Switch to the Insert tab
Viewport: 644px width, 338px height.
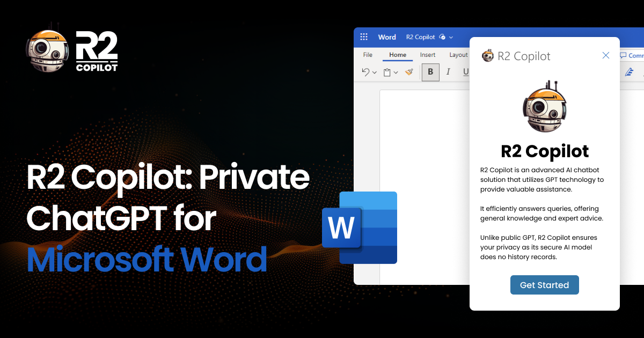(x=428, y=55)
